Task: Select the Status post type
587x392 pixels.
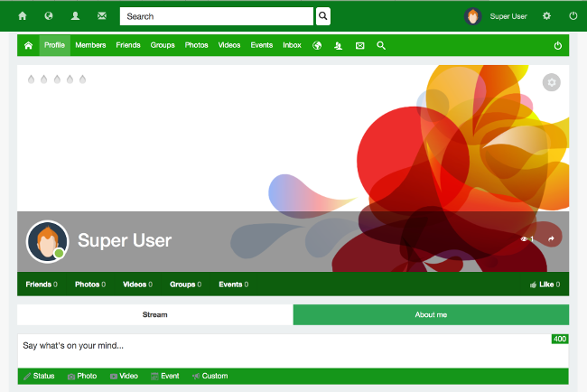Action: [40, 376]
